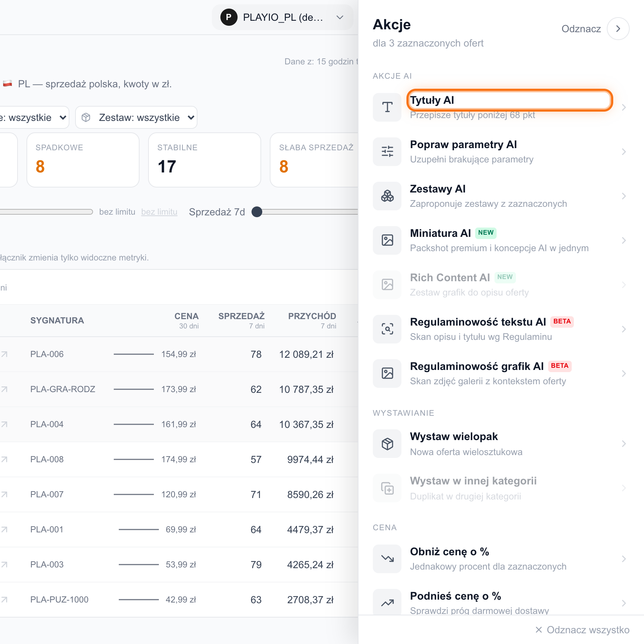The height and width of the screenshot is (644, 644).
Task: Click the Obniż cenę trending-down icon
Action: pyautogui.click(x=387, y=559)
